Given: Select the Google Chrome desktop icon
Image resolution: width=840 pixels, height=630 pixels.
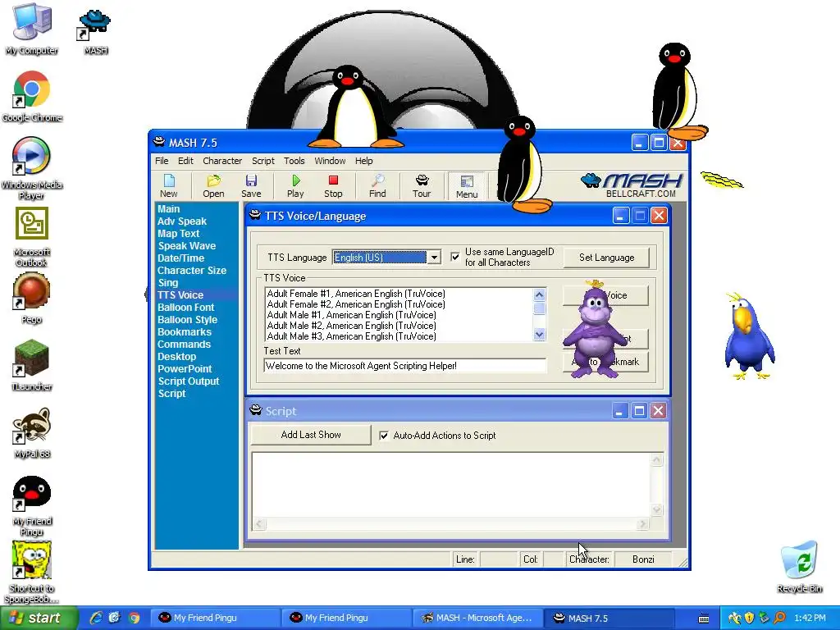Looking at the screenshot, I should pyautogui.click(x=32, y=97).
